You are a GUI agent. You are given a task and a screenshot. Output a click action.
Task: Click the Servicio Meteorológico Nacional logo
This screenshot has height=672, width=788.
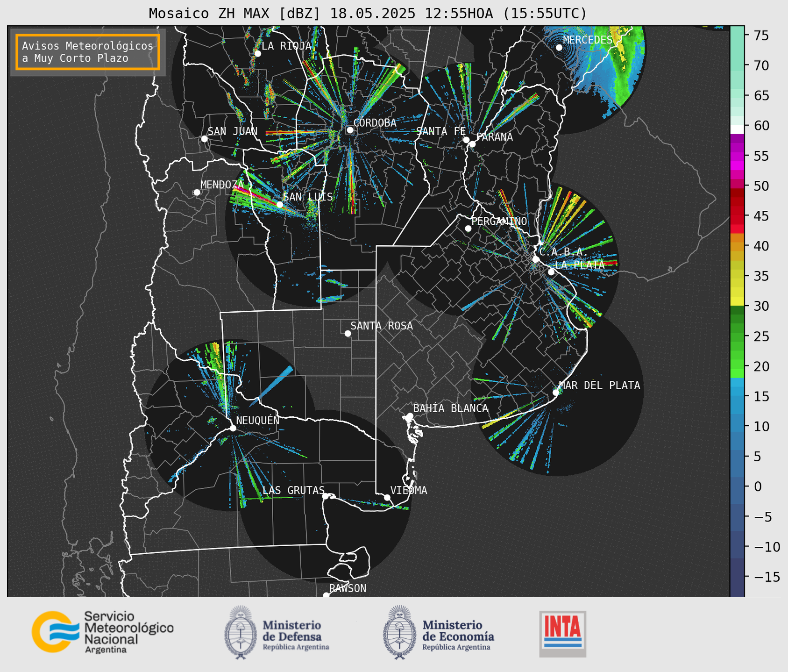point(102,632)
